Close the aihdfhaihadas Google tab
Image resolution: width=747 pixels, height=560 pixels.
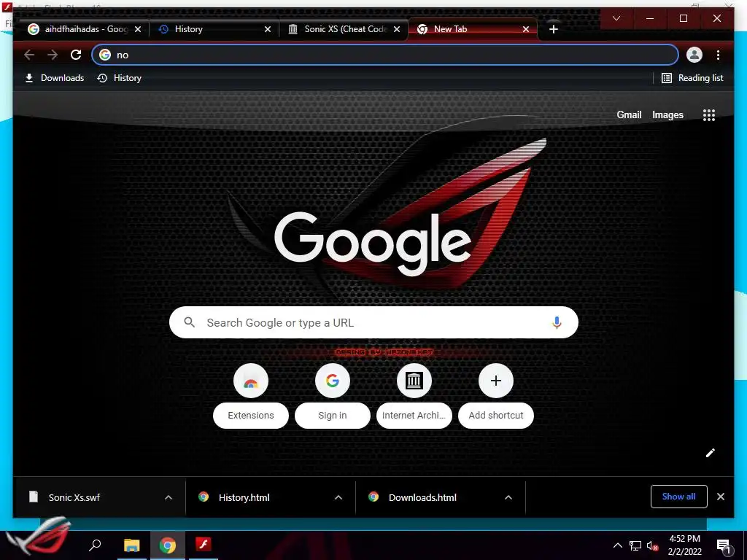point(138,29)
